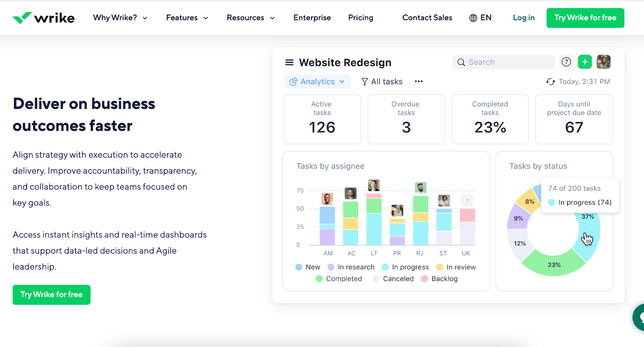Click the 9% purple donut segment
The width and height of the screenshot is (644, 347).
tap(518, 218)
